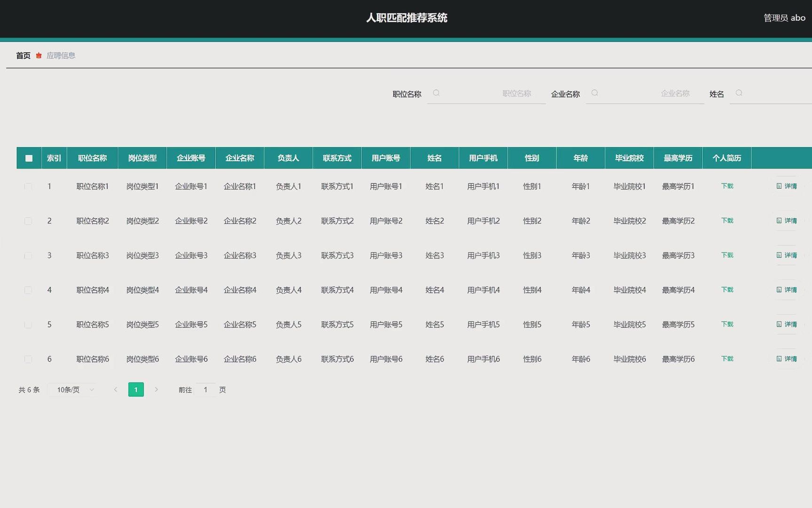Click the 岗位类型 column header
The image size is (812, 508).
tap(142, 158)
